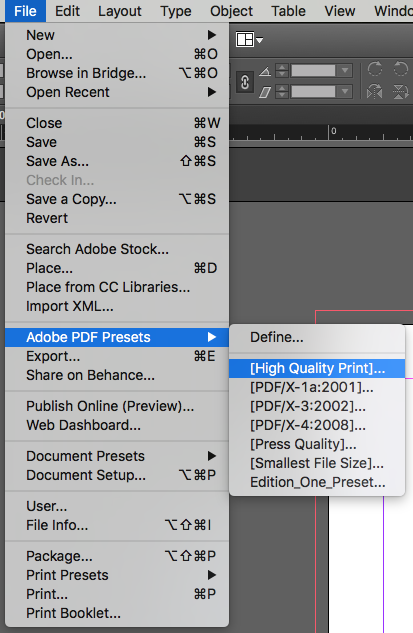Choose Save As...
Screen dimensions: 413x633
pos(117,161)
